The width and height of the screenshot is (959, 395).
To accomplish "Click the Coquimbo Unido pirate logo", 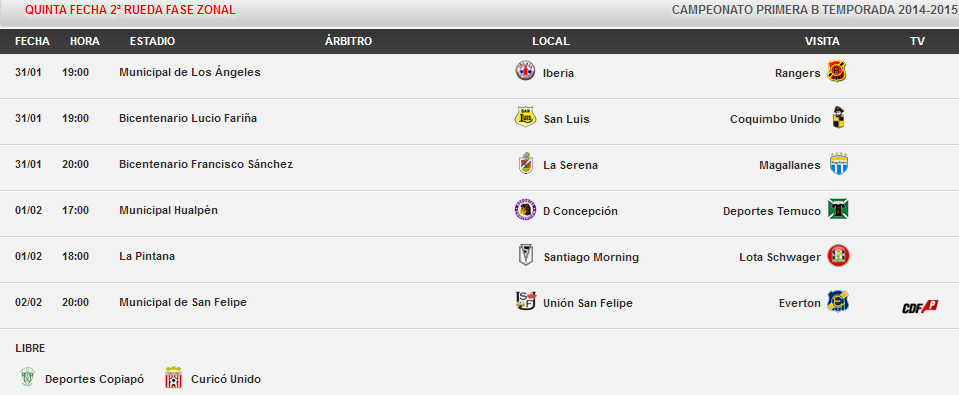I will coord(838,117).
